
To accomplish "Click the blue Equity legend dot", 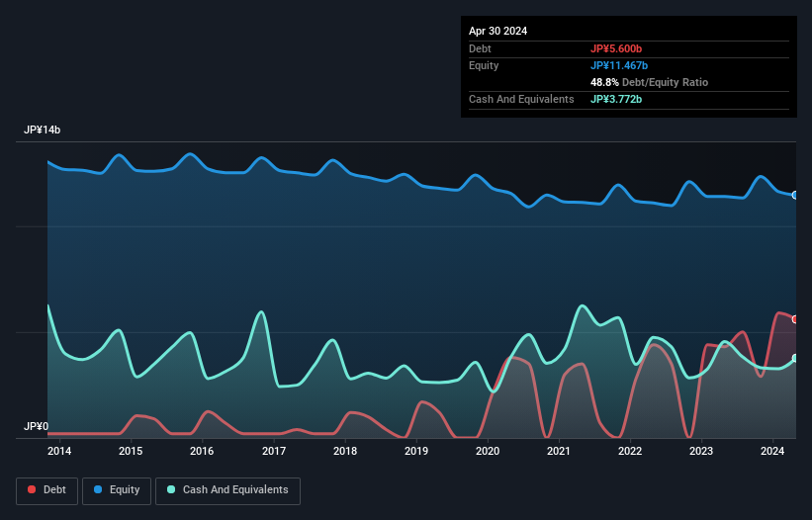I will [x=98, y=489].
